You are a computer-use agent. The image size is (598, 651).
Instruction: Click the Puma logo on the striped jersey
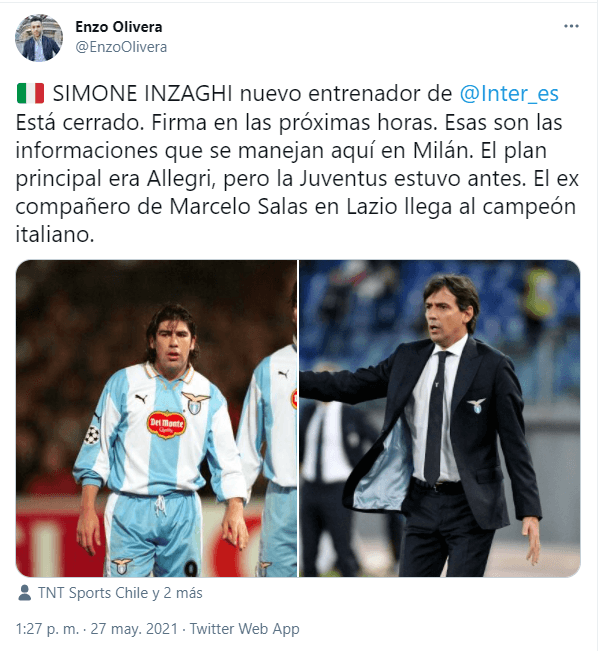(142, 399)
